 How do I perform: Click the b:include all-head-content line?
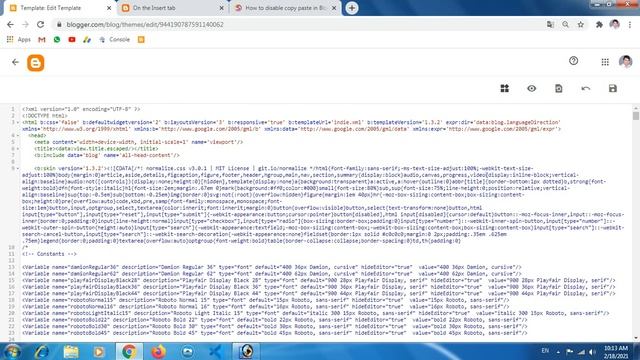(x=107, y=155)
